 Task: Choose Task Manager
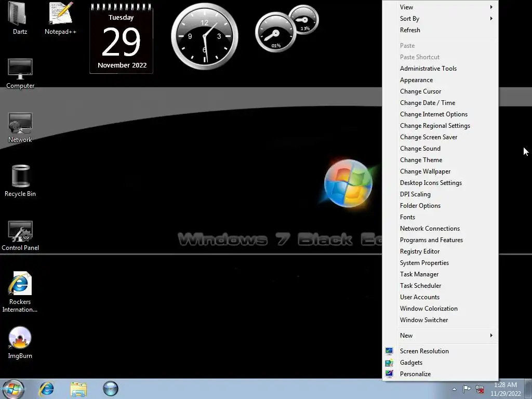[x=441, y=274]
